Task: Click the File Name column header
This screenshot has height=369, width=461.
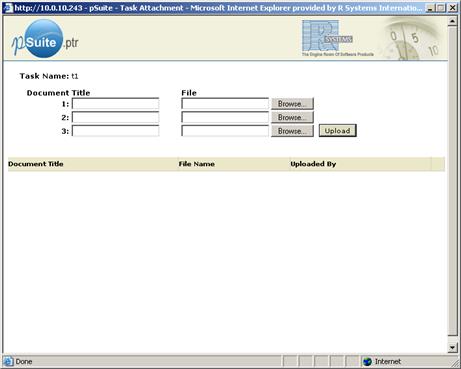Action: (197, 164)
